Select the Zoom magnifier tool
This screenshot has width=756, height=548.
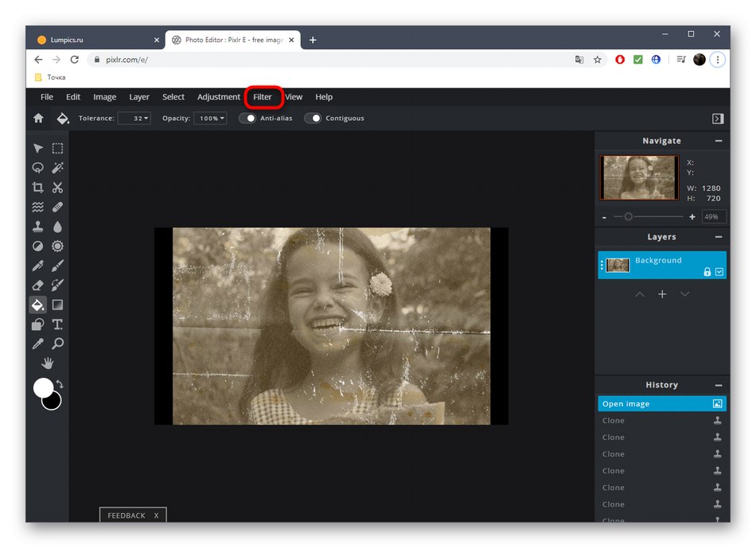[58, 344]
